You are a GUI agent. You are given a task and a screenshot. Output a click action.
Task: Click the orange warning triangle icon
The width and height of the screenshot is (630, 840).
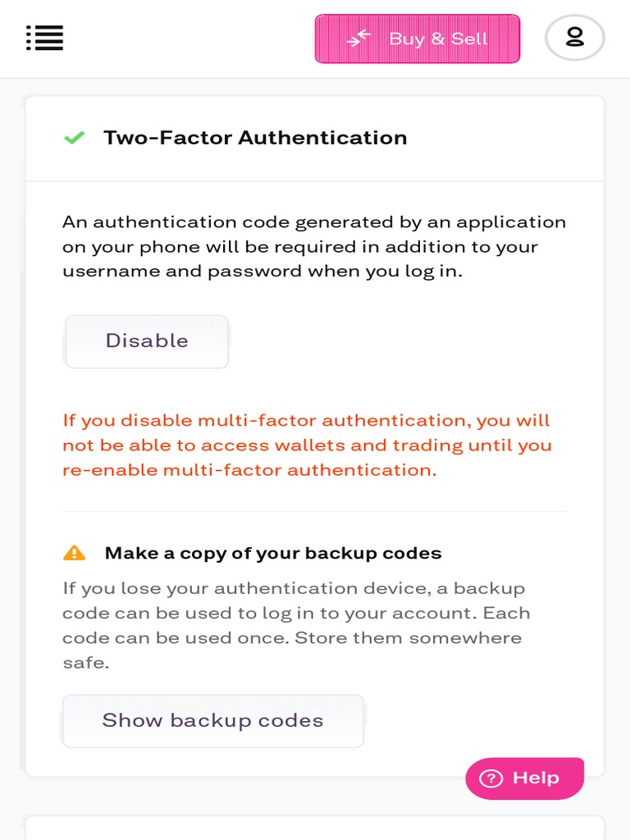[74, 553]
